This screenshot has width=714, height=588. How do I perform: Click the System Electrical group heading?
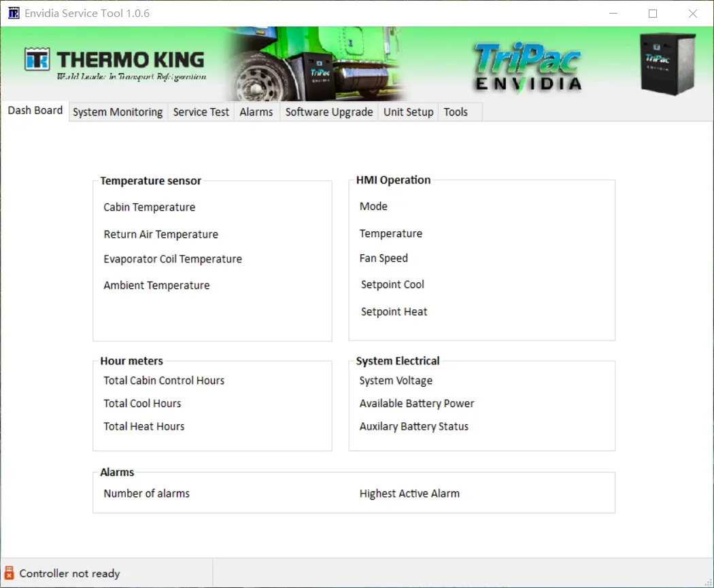coord(398,361)
